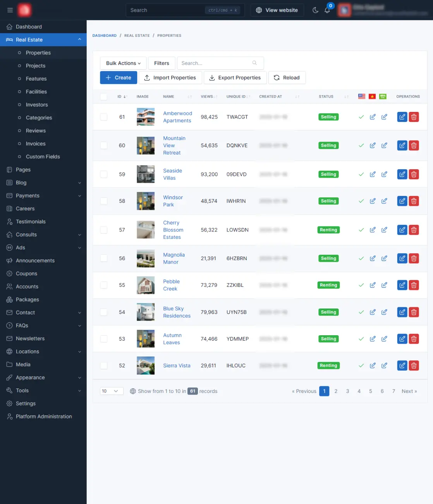This screenshot has height=504, width=433.
Task: Collapse the Real Estate sidebar section
Action: pos(43,39)
